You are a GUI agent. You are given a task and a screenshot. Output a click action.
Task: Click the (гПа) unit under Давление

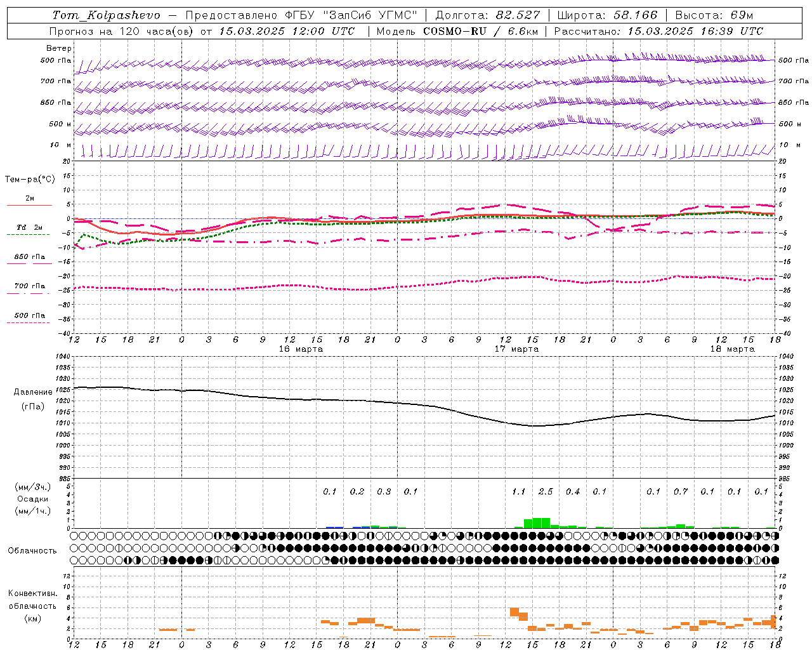[33, 407]
